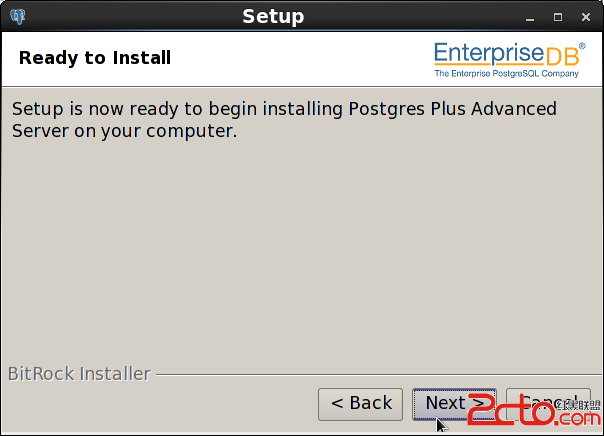Click the separator line beside BitRock Installer
The image size is (604, 436).
[379, 374]
